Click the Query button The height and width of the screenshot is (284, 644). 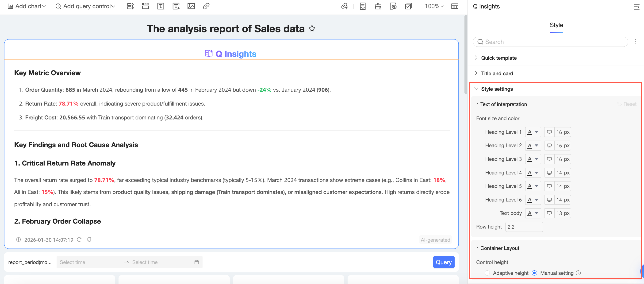(443, 262)
